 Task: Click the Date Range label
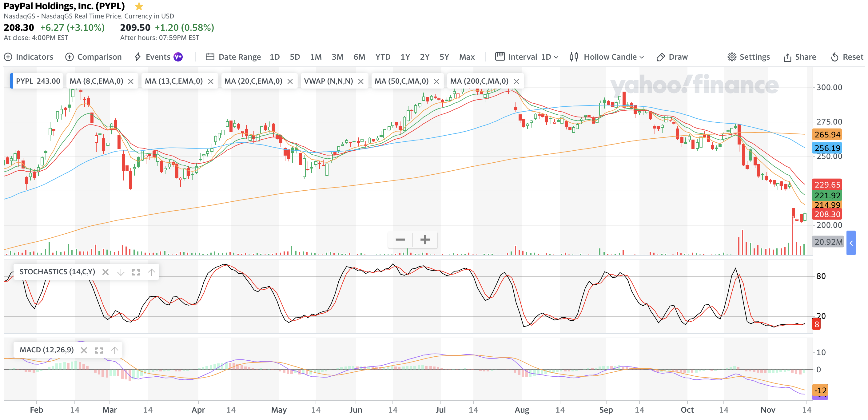tap(240, 57)
